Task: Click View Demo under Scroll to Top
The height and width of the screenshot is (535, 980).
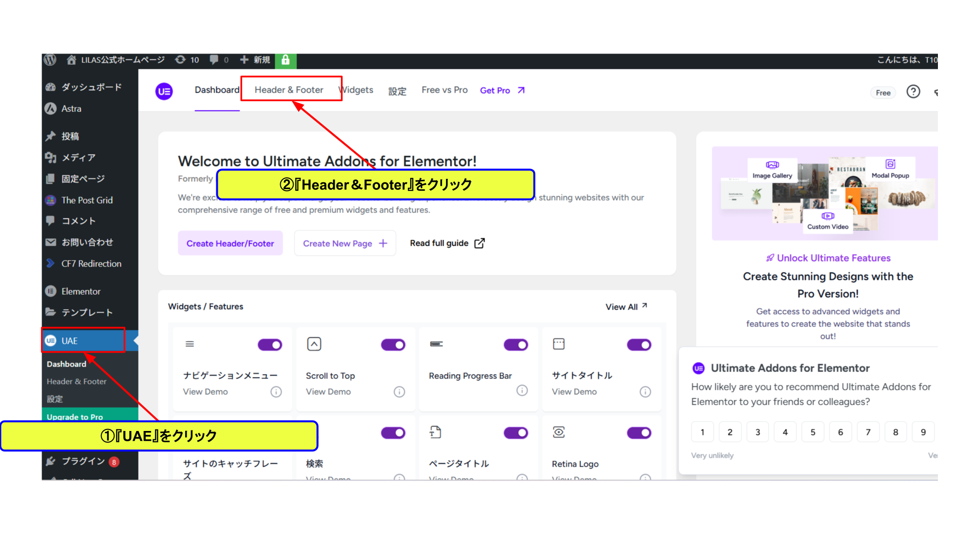Action: coord(328,392)
